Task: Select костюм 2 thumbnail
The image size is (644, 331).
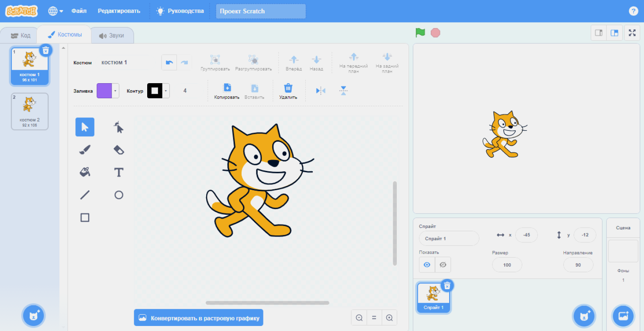Action: click(30, 112)
